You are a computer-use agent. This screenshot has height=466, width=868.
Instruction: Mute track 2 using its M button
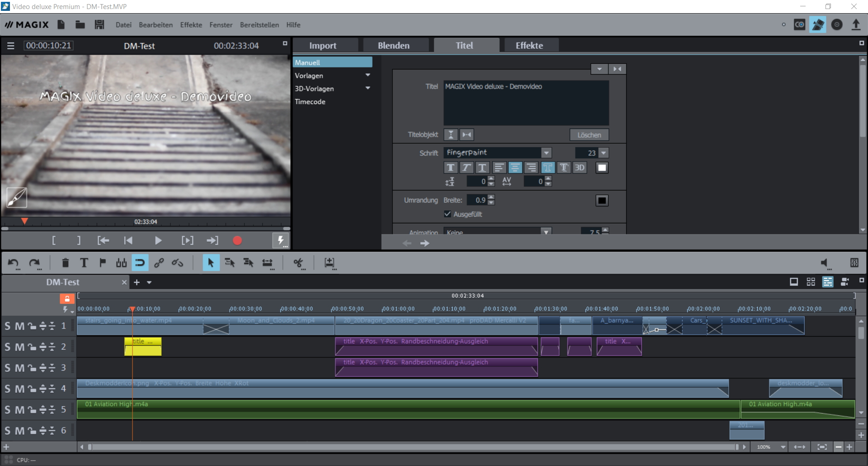click(19, 347)
